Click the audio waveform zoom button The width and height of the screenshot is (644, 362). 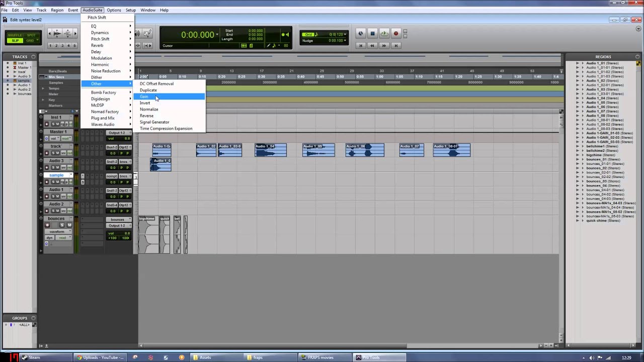tap(57, 34)
